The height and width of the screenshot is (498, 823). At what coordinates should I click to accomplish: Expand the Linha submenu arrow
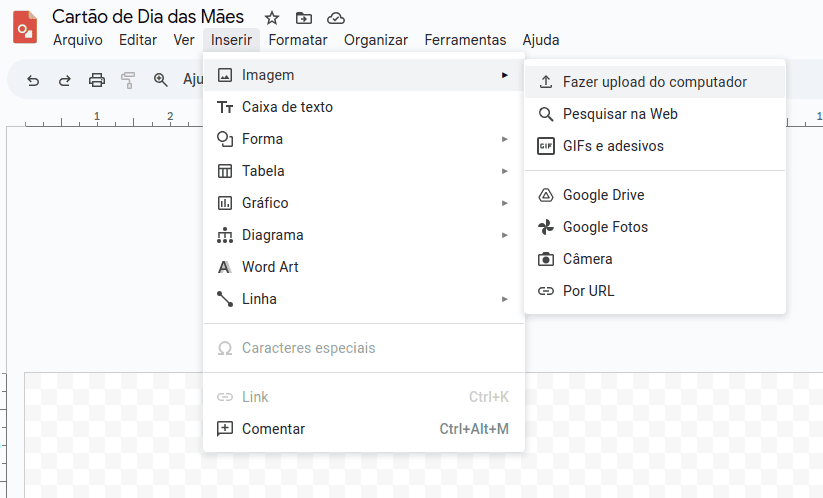[504, 299]
